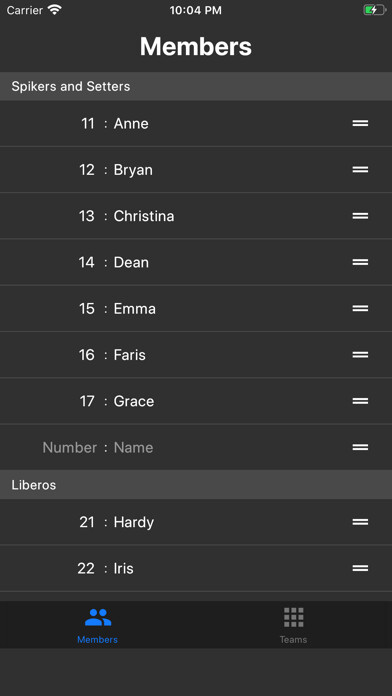This screenshot has width=392, height=696.
Task: Edit the name Hardy
Action: [134, 522]
